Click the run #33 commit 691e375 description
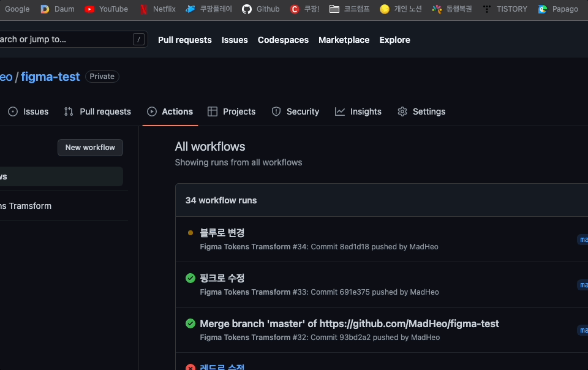This screenshot has width=588, height=370. click(x=320, y=292)
